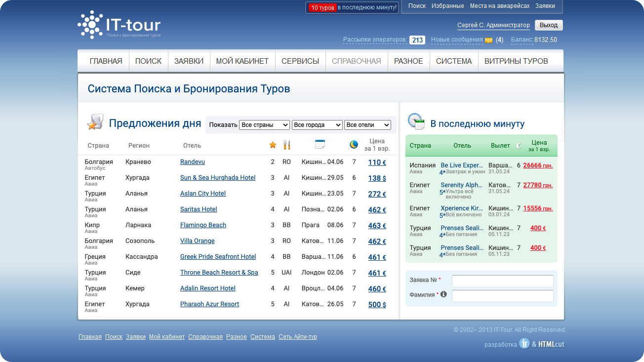The width and height of the screenshot is (644, 362).
Task: Click the info icon beside Фамилия
Action: coord(443,294)
